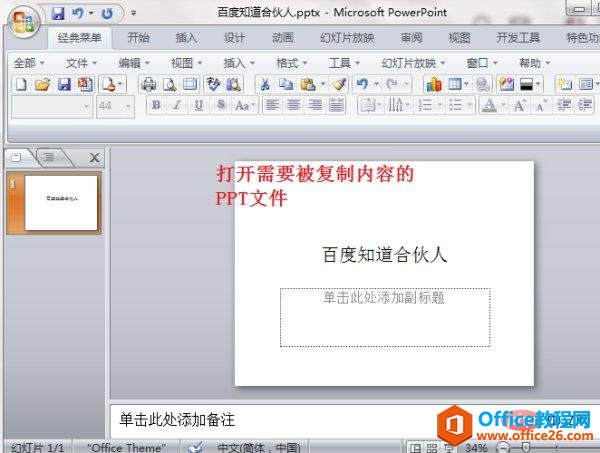
Task: Click the New Slide icon
Action: pos(564,84)
